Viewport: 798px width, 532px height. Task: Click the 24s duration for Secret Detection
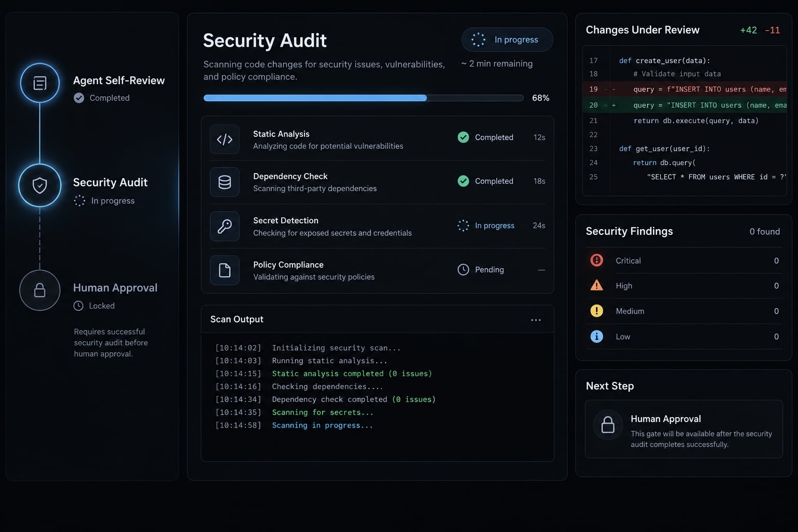(x=539, y=225)
